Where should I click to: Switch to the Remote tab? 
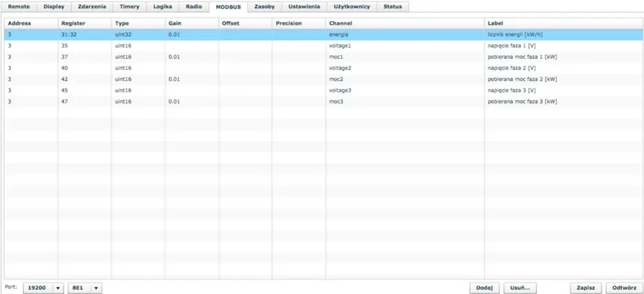click(x=19, y=6)
